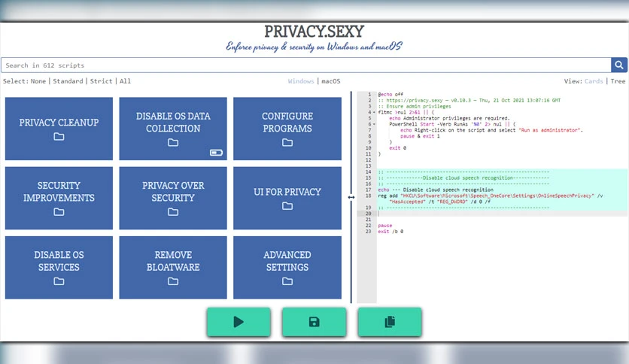
Task: Switch to macOS operating system
Action: pyautogui.click(x=331, y=81)
